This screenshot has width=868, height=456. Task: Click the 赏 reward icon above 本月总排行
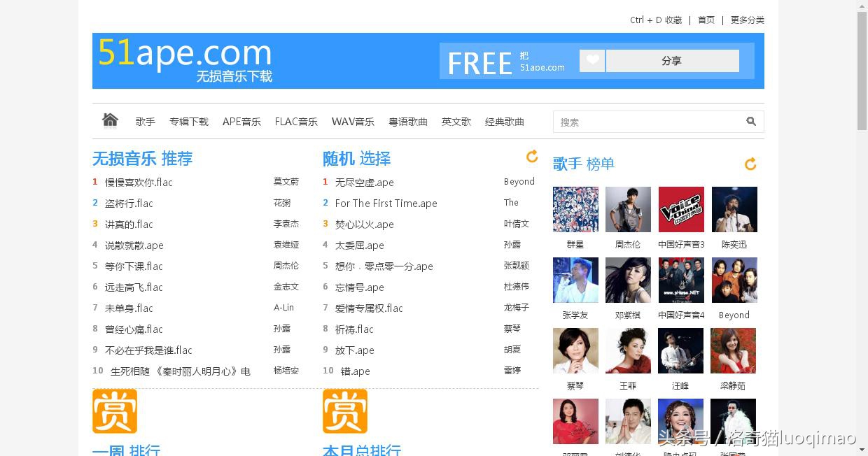345,411
